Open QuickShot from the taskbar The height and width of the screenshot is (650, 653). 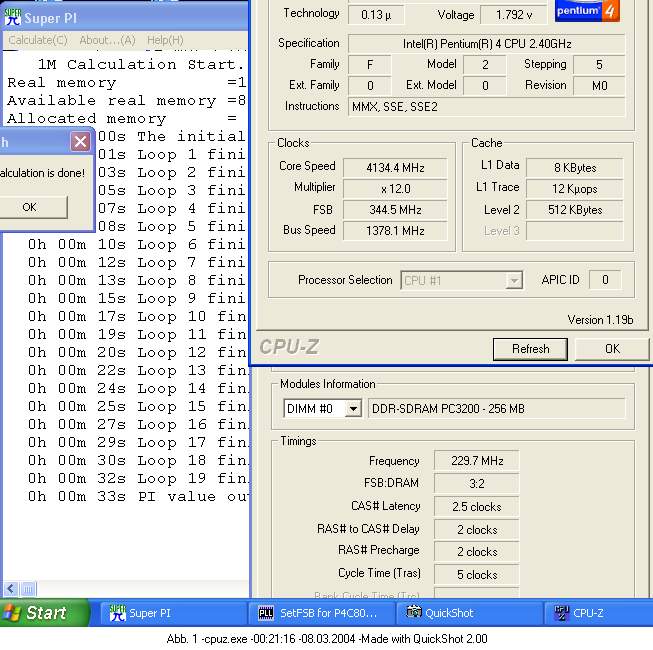click(470, 613)
